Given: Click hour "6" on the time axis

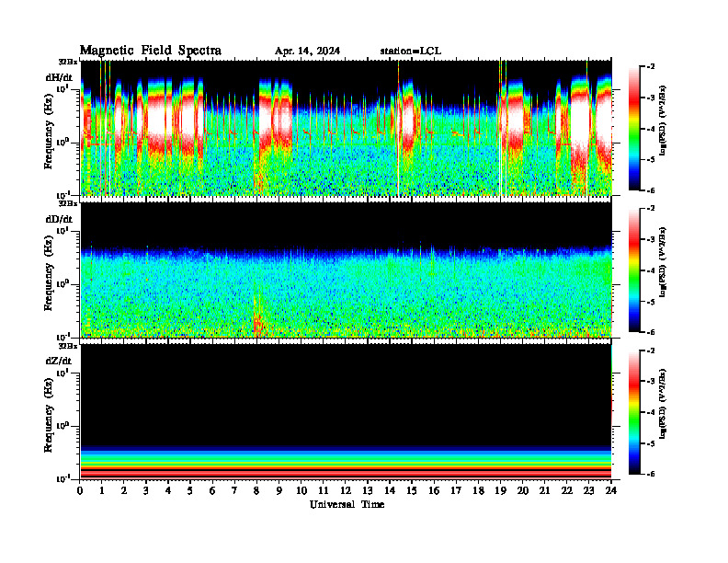Looking at the screenshot, I should point(212,490).
